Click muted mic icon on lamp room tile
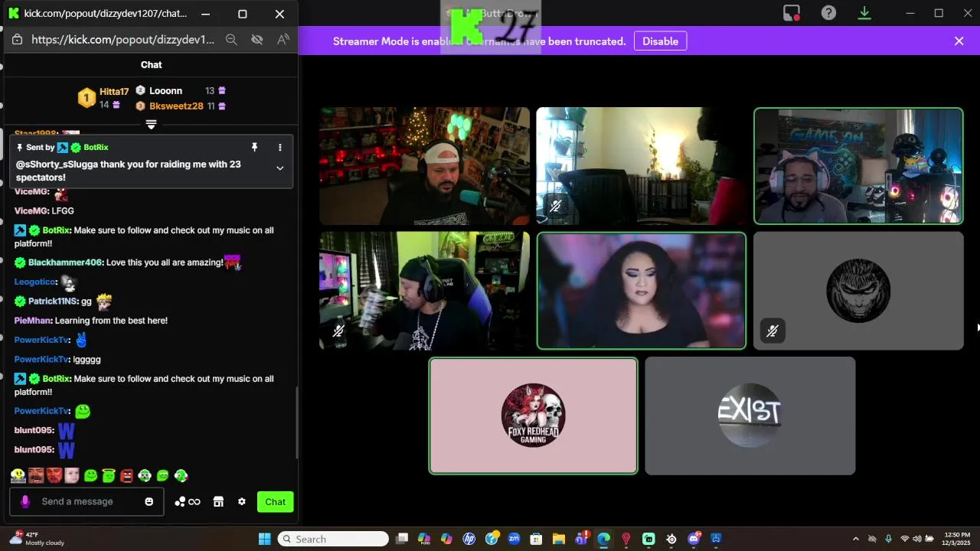 coord(556,206)
